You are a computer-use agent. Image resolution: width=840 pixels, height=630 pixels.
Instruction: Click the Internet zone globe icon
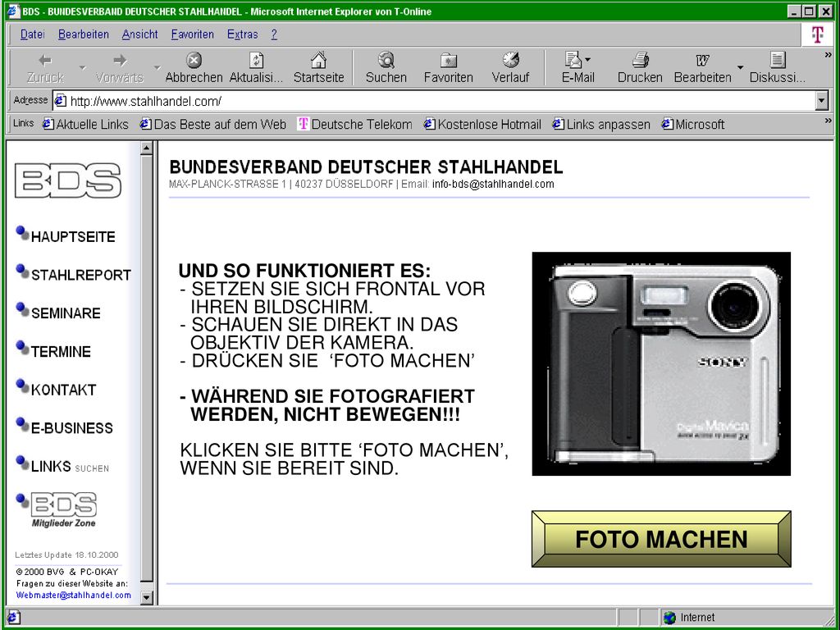[x=669, y=618]
